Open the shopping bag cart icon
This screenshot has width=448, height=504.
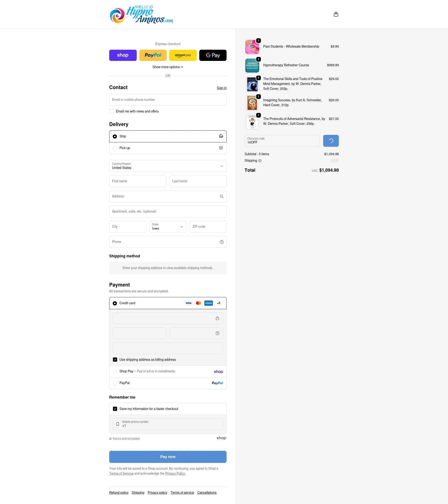tap(336, 14)
